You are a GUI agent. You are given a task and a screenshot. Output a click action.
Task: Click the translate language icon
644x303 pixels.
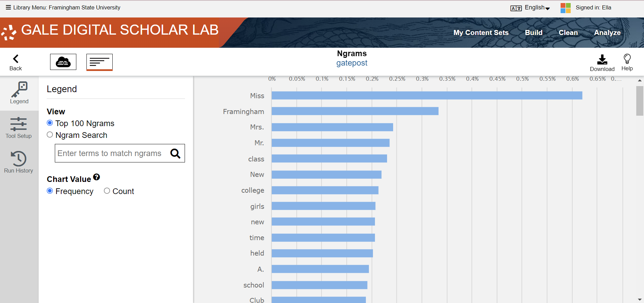(x=516, y=8)
